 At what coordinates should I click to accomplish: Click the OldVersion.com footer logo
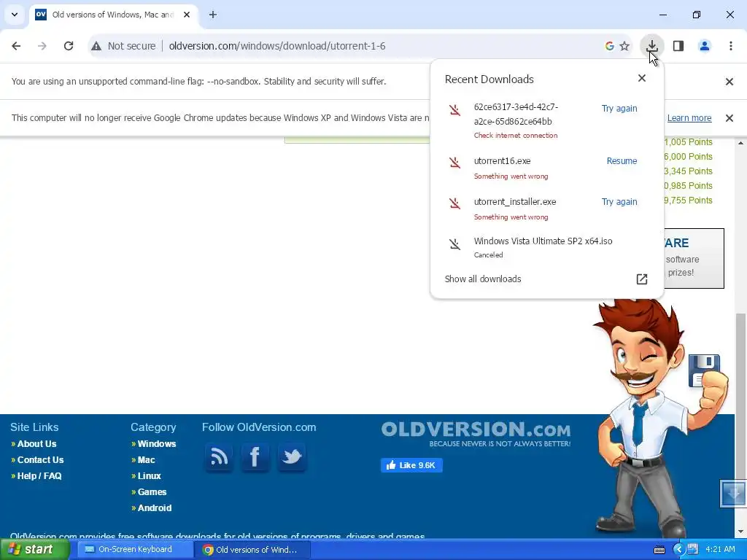click(x=476, y=433)
